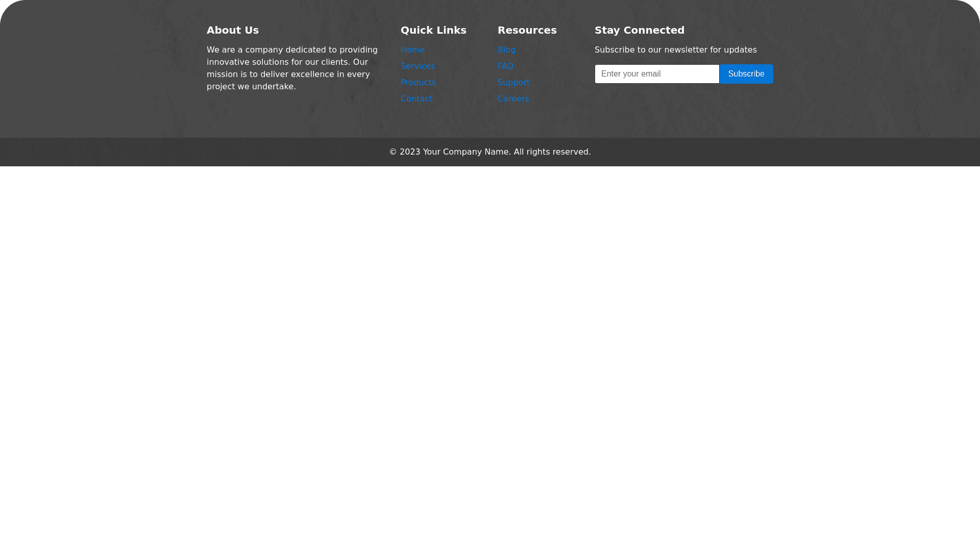Image resolution: width=980 pixels, height=551 pixels.
Task: Go to the Services link
Action: (x=418, y=66)
